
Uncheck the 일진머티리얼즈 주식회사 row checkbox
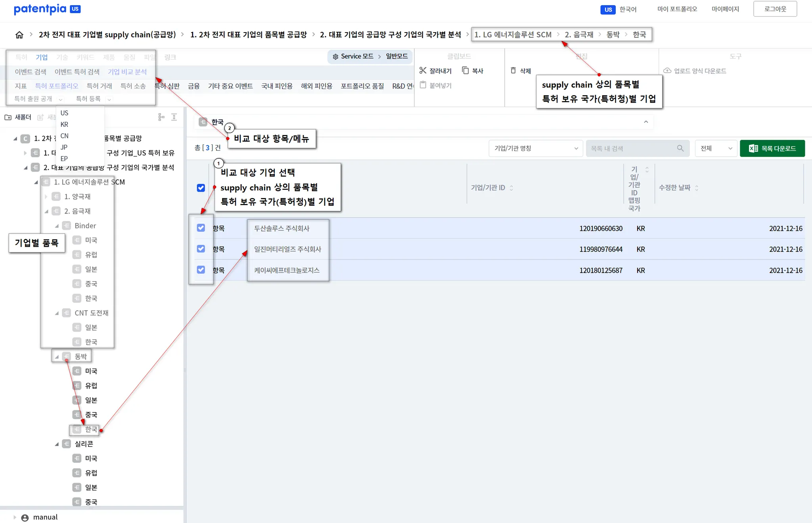click(201, 249)
